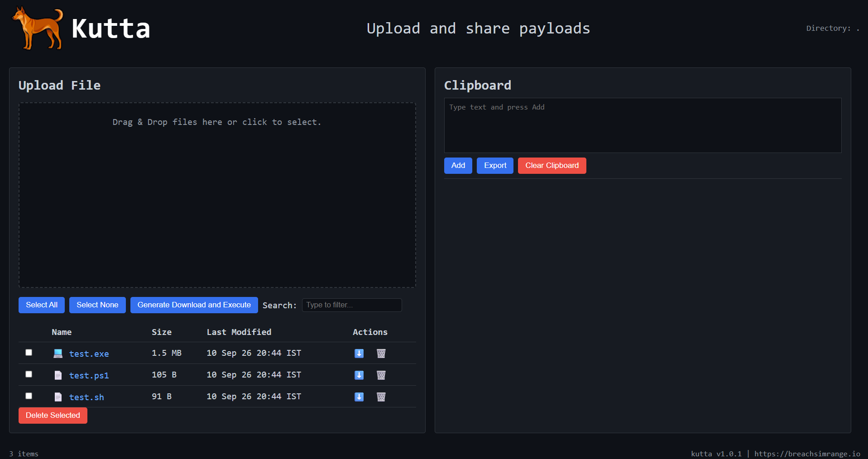Export the clipboard contents
The height and width of the screenshot is (459, 868).
tap(495, 166)
